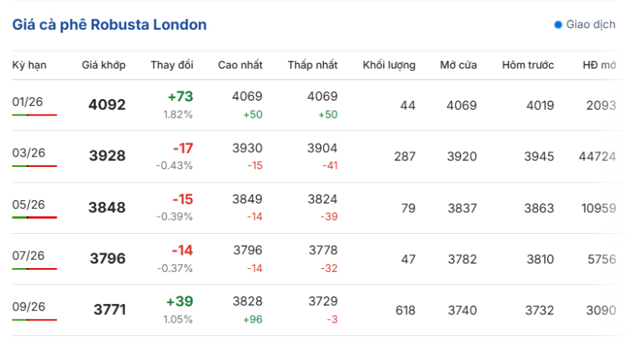
Task: Select the 01/26 contract term
Action: click(x=29, y=101)
